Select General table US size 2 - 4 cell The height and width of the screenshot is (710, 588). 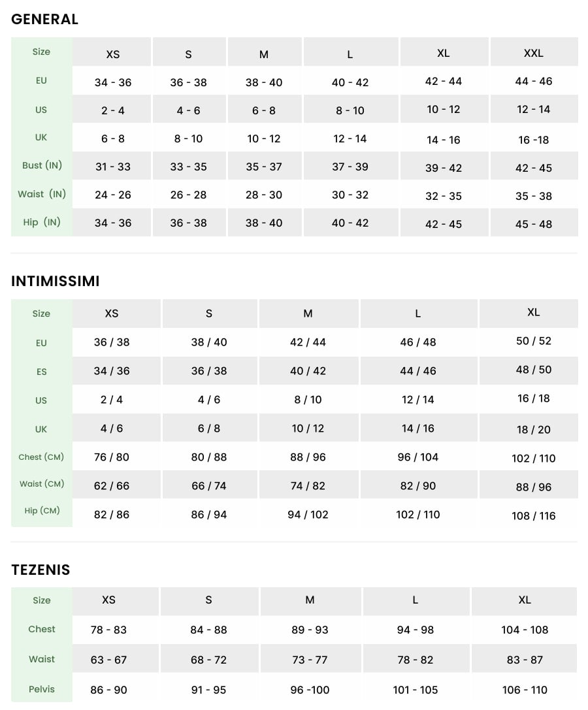[112, 110]
